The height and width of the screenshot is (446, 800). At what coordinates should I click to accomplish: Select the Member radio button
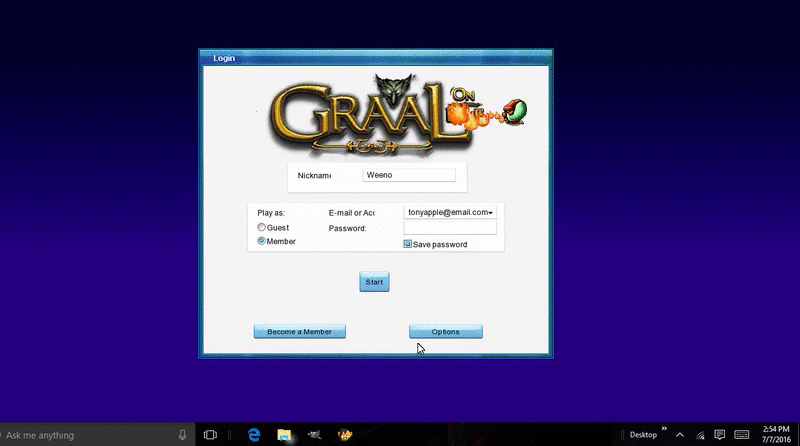coord(261,241)
